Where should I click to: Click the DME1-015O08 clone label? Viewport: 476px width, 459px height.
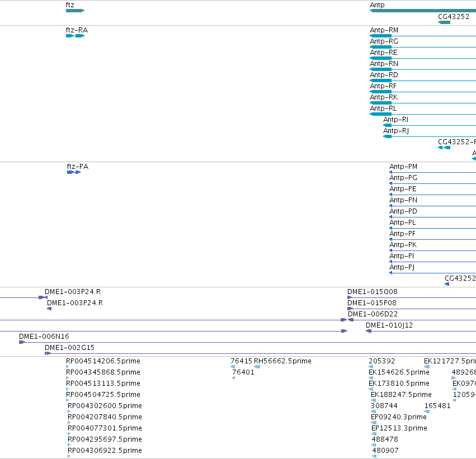tap(372, 292)
